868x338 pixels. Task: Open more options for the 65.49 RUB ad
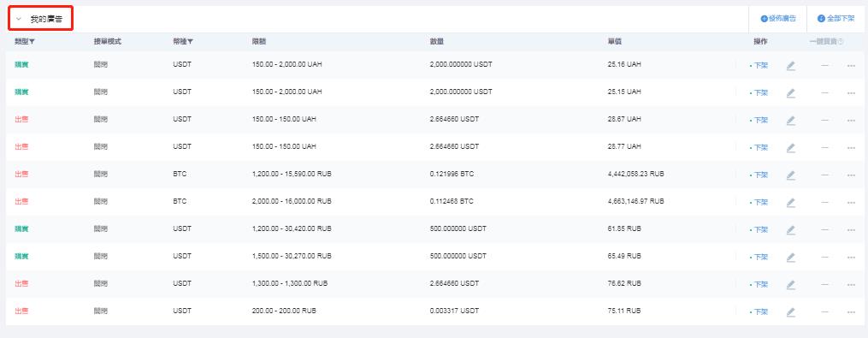click(851, 258)
